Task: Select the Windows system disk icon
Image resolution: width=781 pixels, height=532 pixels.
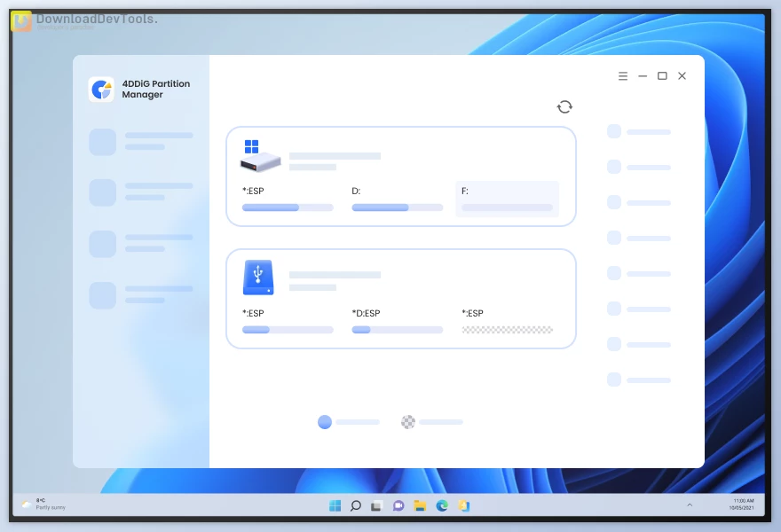Action: point(259,155)
